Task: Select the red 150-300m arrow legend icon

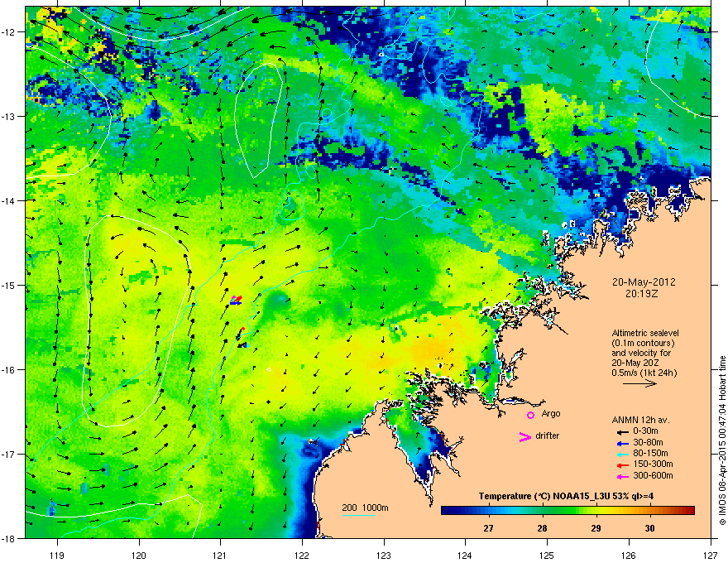Action: [x=622, y=465]
